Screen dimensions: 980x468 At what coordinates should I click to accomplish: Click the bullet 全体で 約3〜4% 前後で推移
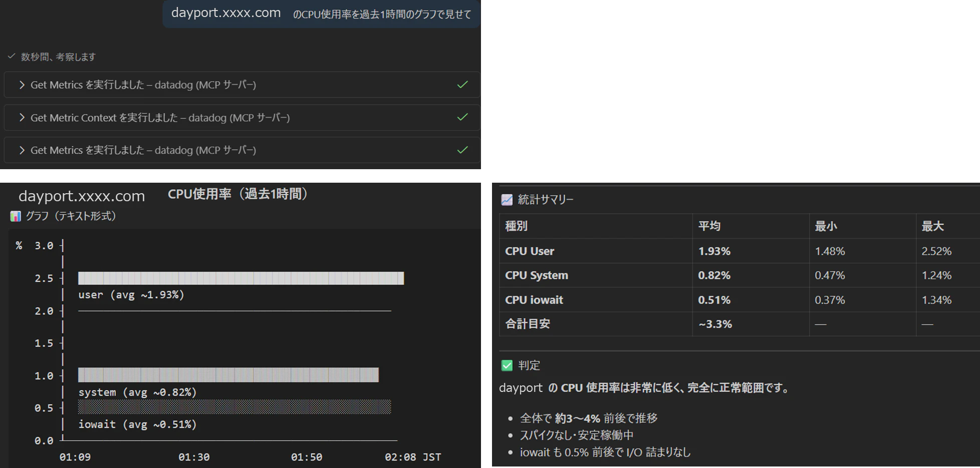589,418
